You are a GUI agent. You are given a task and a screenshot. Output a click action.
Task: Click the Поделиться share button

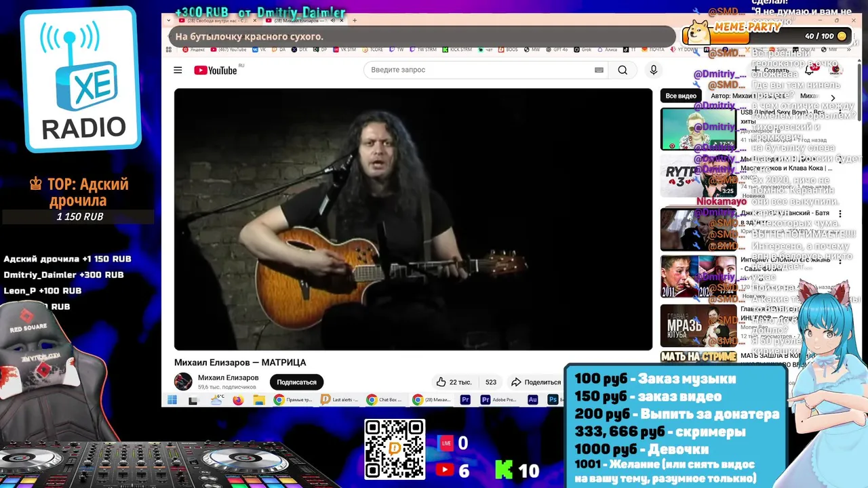[x=536, y=382]
